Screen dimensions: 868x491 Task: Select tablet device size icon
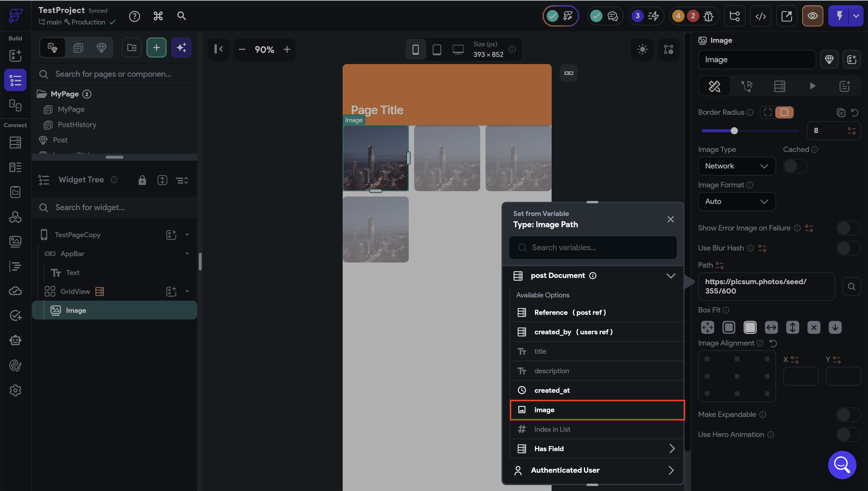pyautogui.click(x=437, y=50)
